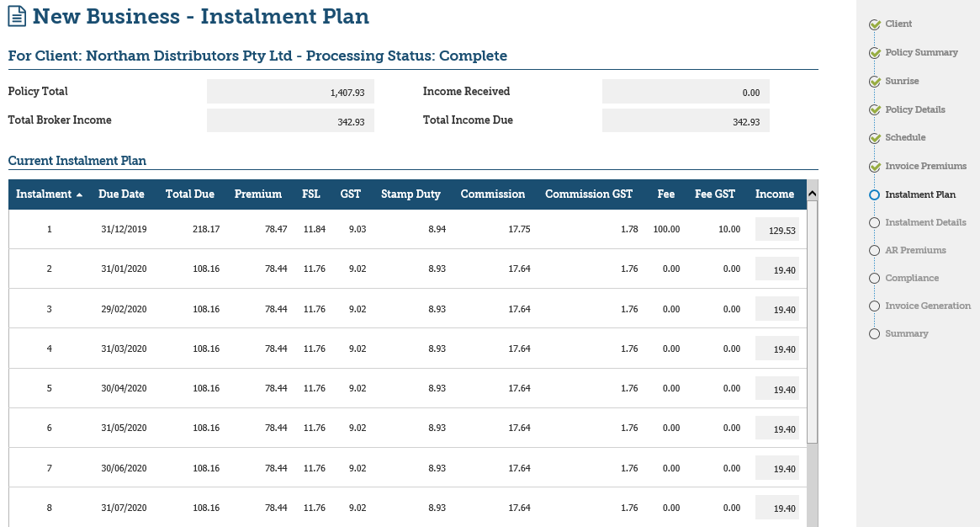
Task: Sort by the Due Date column header
Action: pos(121,194)
